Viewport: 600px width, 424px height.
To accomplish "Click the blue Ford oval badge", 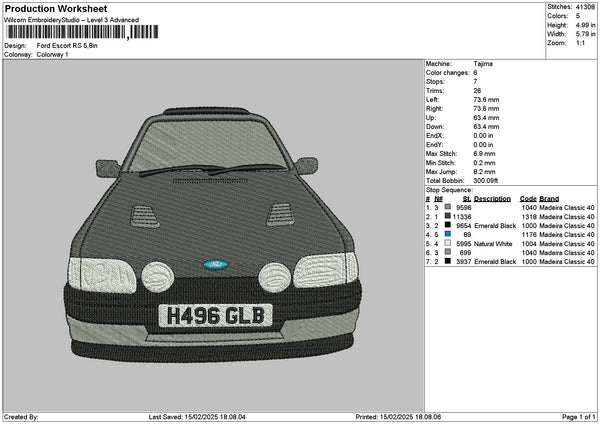I will pos(212,265).
